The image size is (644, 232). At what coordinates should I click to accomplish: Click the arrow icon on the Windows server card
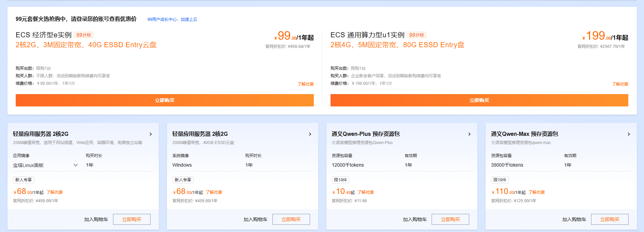pos(310,134)
